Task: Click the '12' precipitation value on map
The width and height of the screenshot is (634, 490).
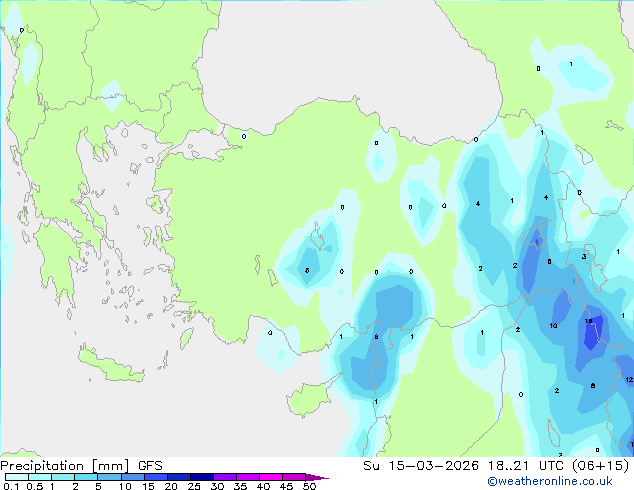Action: [x=629, y=379]
